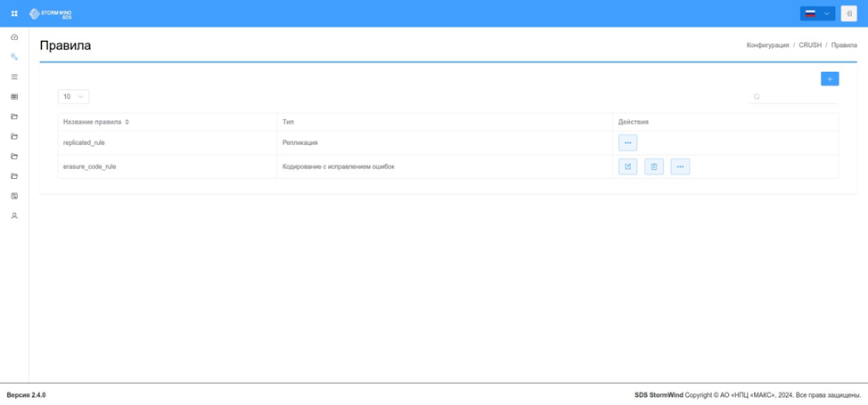The width and height of the screenshot is (868, 405).
Task: Go to CRUSH breadcrumb
Action: tap(810, 45)
